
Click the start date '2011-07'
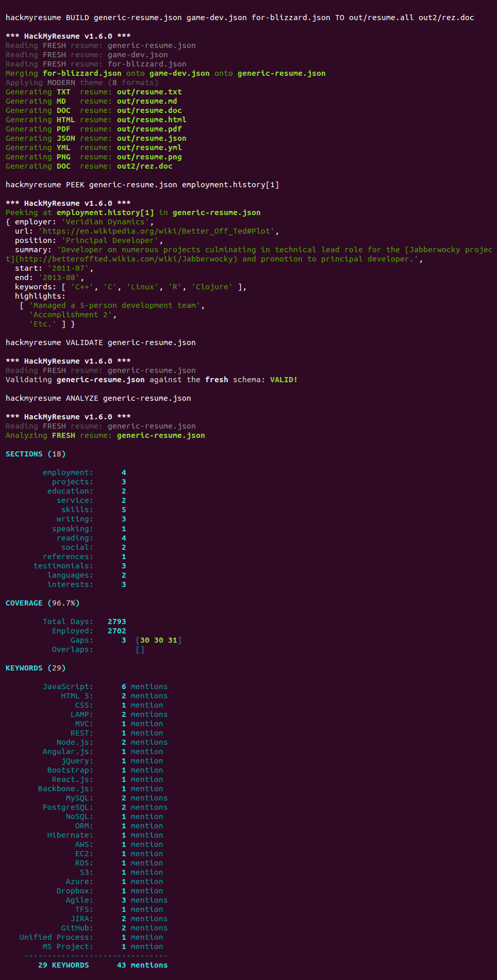click(68, 268)
